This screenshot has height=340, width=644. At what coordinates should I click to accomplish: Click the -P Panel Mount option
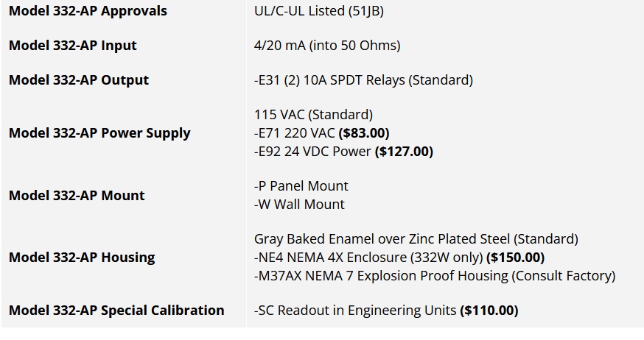pyautogui.click(x=301, y=186)
